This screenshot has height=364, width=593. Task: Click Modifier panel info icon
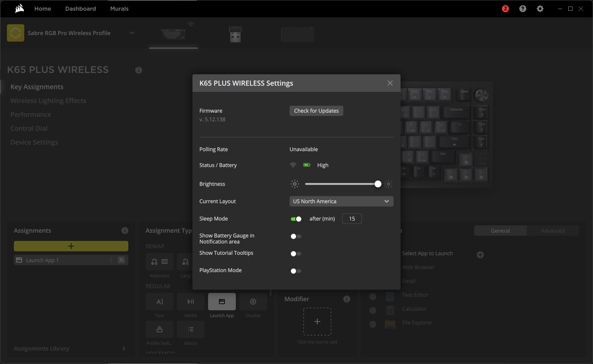click(x=347, y=299)
